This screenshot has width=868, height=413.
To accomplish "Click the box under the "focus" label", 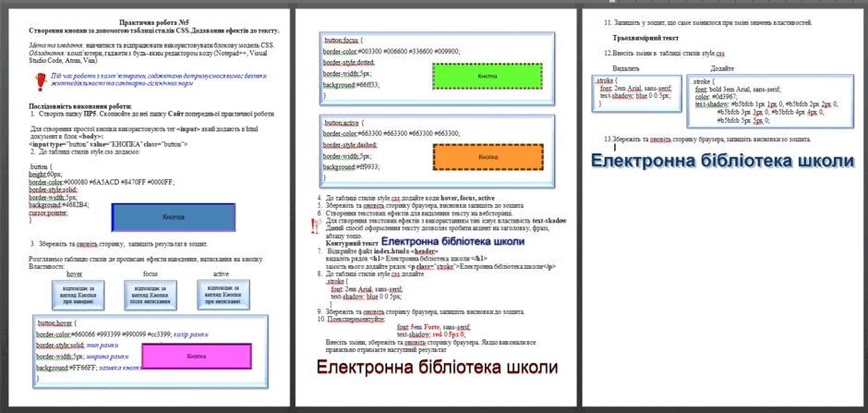I will 150,295.
